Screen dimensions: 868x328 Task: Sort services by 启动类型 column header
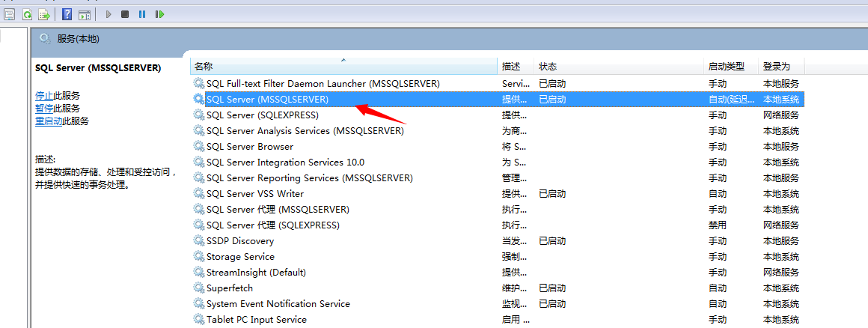pyautogui.click(x=726, y=67)
